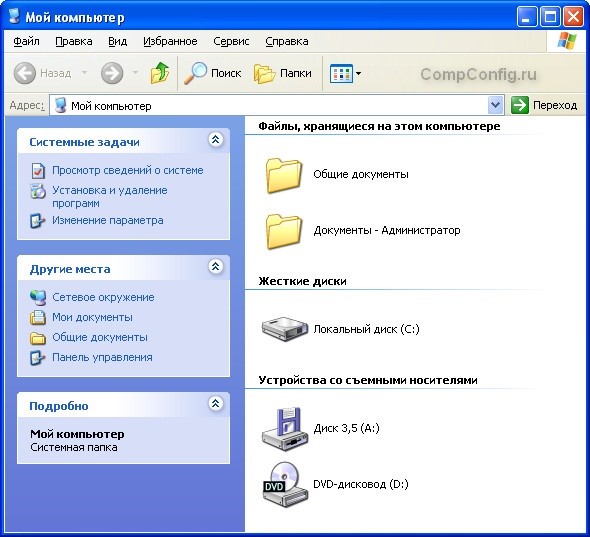Toggle the Папки folders pane button
The width and height of the screenshot is (590, 537).
tap(283, 73)
